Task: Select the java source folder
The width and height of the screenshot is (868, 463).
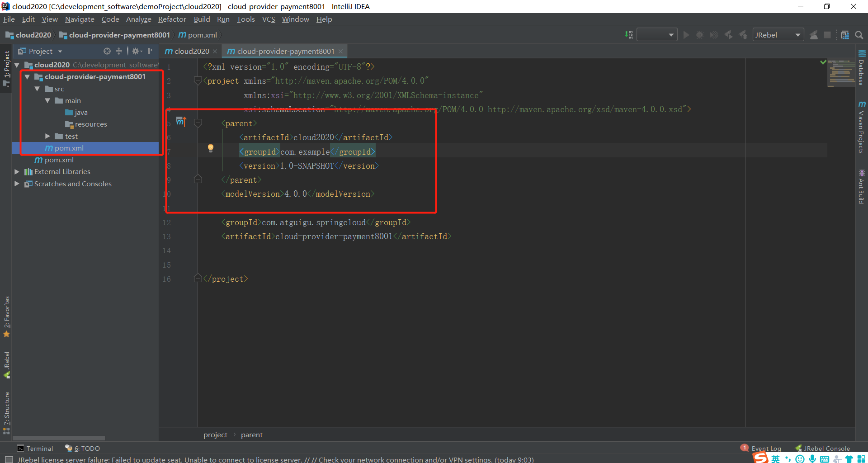Action: pyautogui.click(x=76, y=113)
